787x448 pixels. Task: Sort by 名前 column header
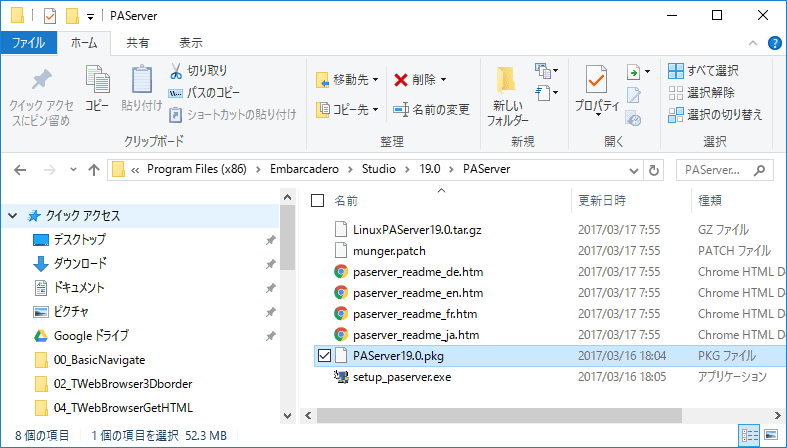[x=346, y=201]
